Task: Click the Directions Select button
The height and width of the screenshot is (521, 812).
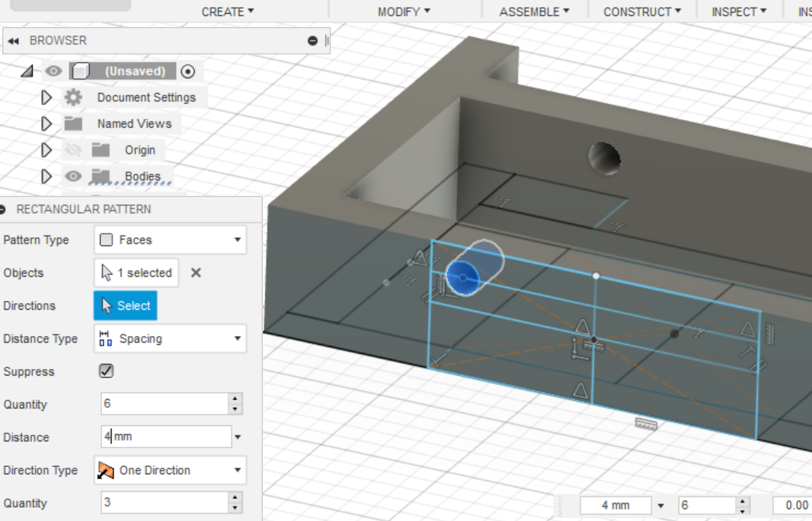Action: pyautogui.click(x=126, y=305)
